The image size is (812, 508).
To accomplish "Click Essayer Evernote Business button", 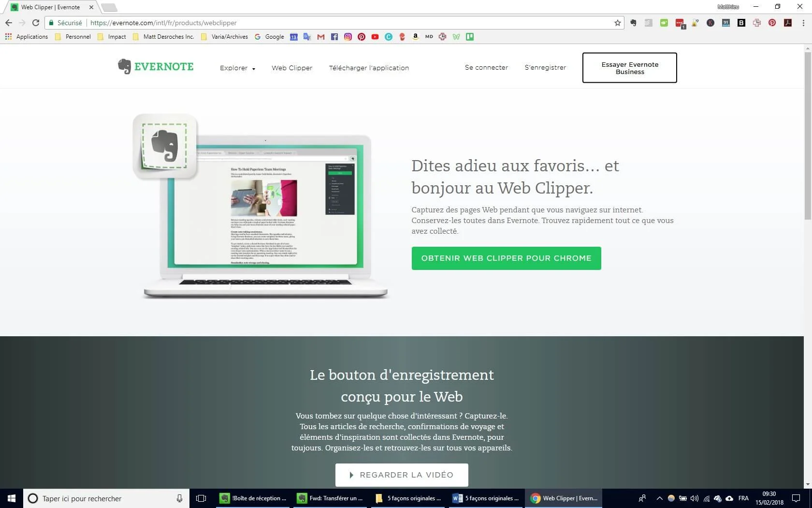I will coord(629,68).
